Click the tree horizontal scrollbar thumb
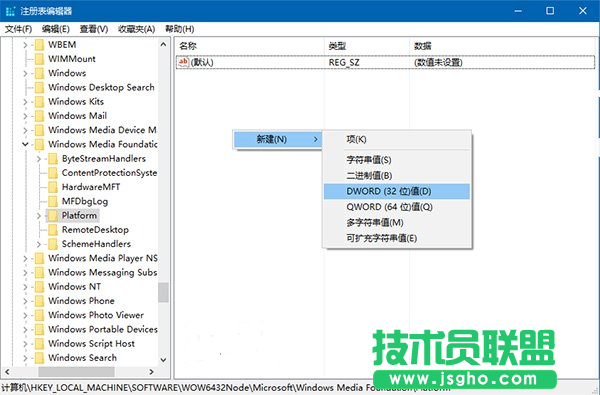The image size is (600, 395). (77, 372)
